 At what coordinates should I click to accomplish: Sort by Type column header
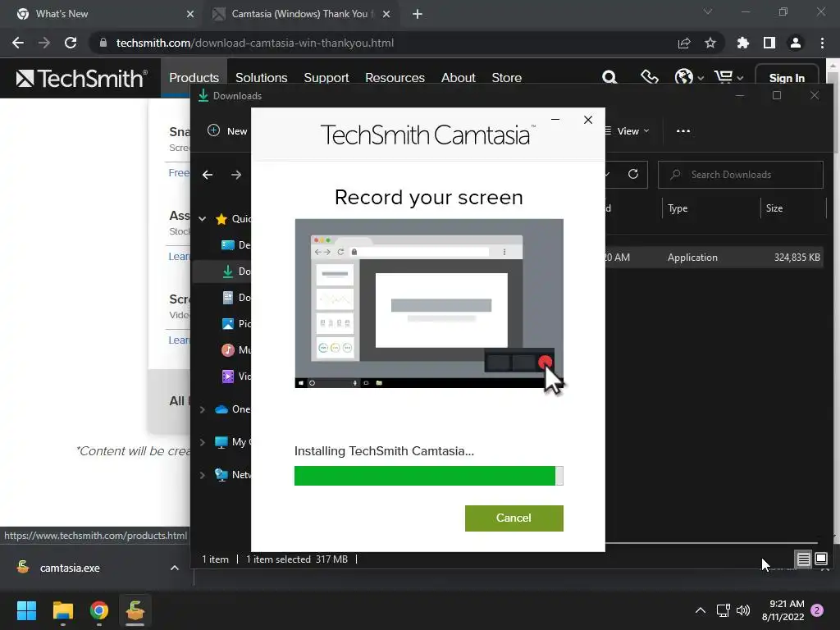(x=678, y=208)
